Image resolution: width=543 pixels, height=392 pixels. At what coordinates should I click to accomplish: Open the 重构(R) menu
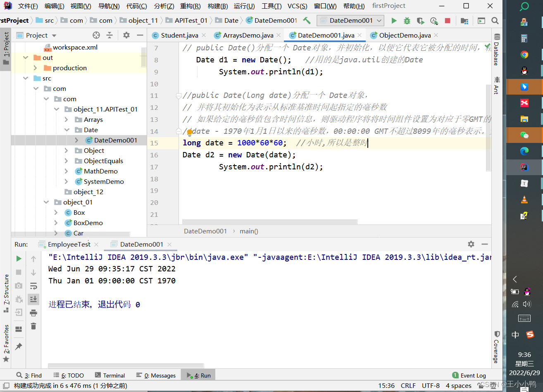pos(190,6)
